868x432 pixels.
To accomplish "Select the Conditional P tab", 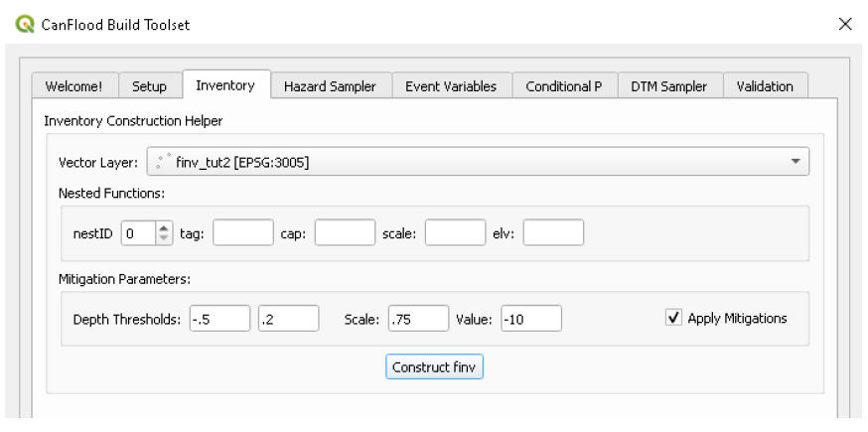I will click(564, 86).
